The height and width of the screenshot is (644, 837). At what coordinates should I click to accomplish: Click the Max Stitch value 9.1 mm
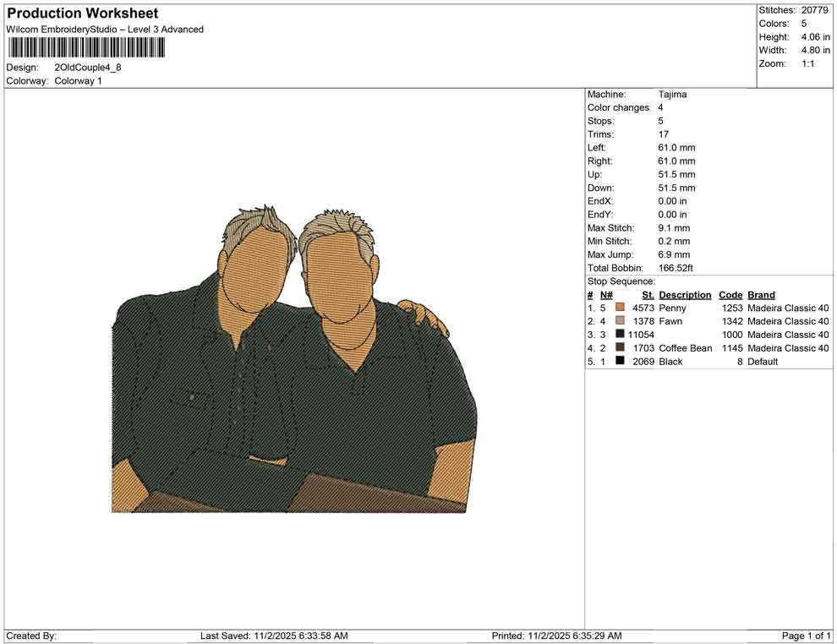click(674, 227)
